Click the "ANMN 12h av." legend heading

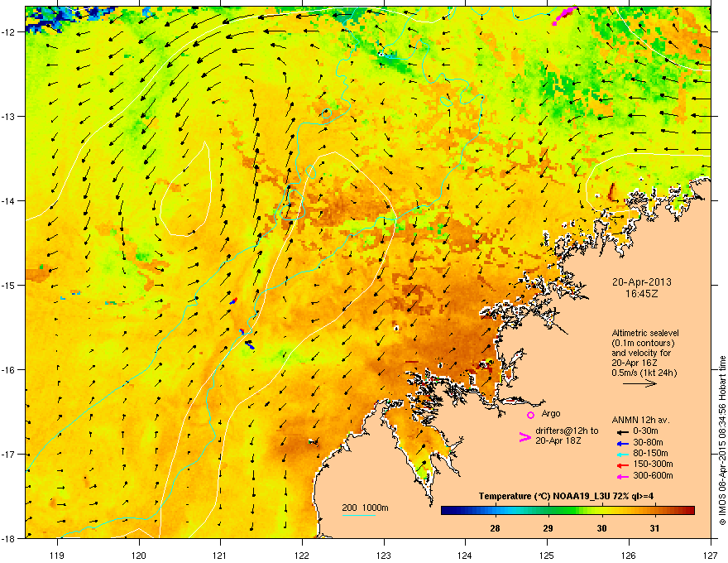640,420
